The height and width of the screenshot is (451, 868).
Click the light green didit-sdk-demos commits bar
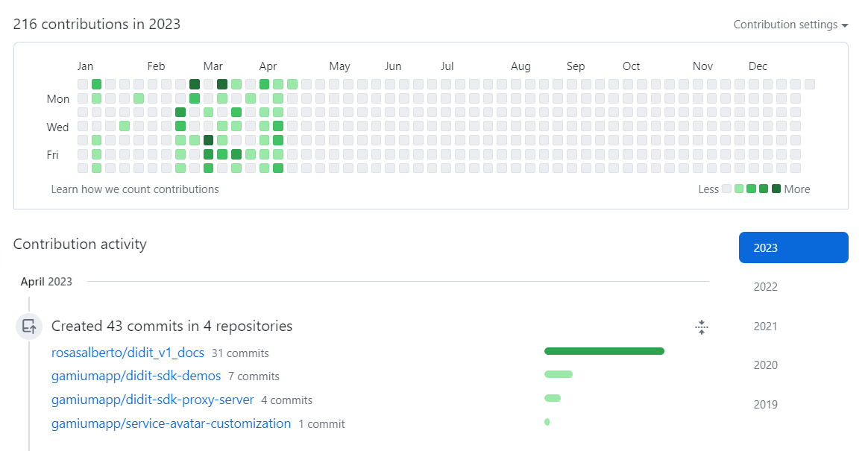[559, 374]
